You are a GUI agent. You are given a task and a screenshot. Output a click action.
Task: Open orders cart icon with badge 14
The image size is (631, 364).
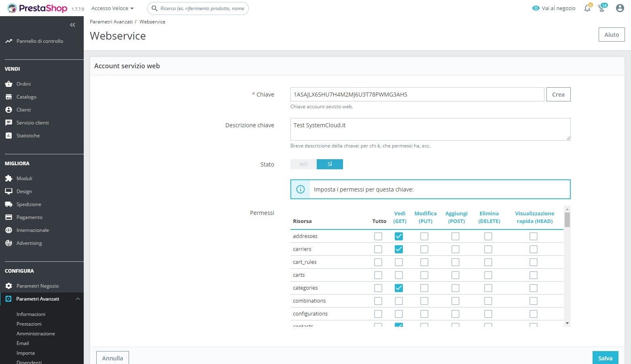point(602,8)
